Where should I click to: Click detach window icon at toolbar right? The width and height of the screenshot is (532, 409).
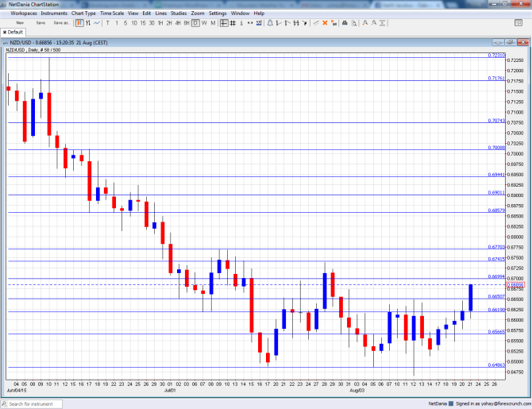pyautogui.click(x=519, y=23)
